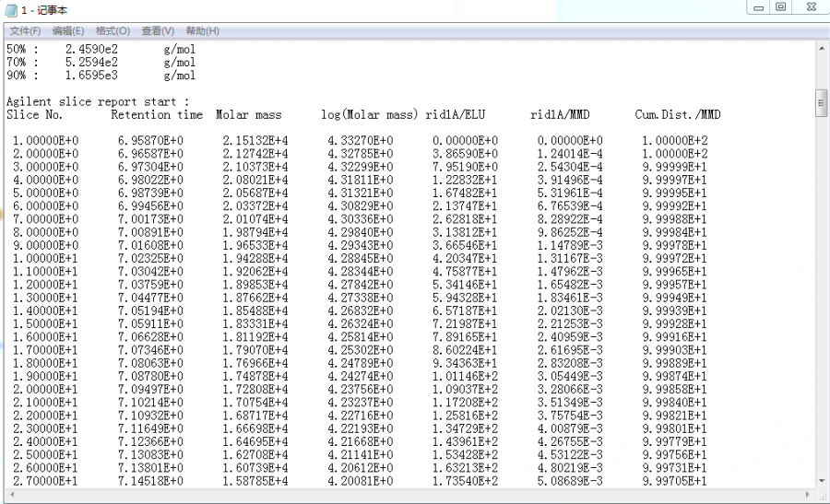Click the horizontal scrollbar right arrow
Viewport: 830px width, 504px height.
808,495
